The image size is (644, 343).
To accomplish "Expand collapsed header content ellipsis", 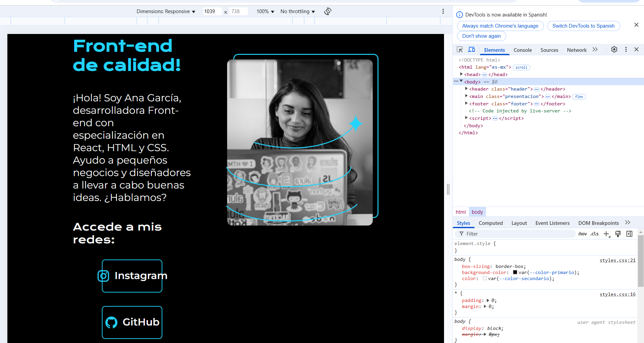I will tap(536, 89).
